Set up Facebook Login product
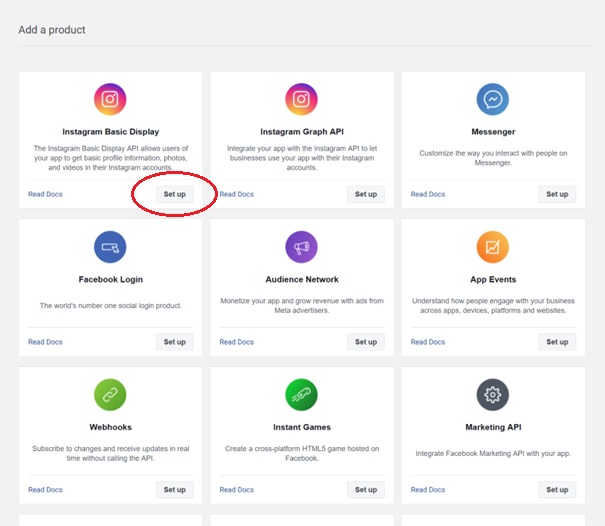Screen dimensions: 605x526 click(175, 342)
